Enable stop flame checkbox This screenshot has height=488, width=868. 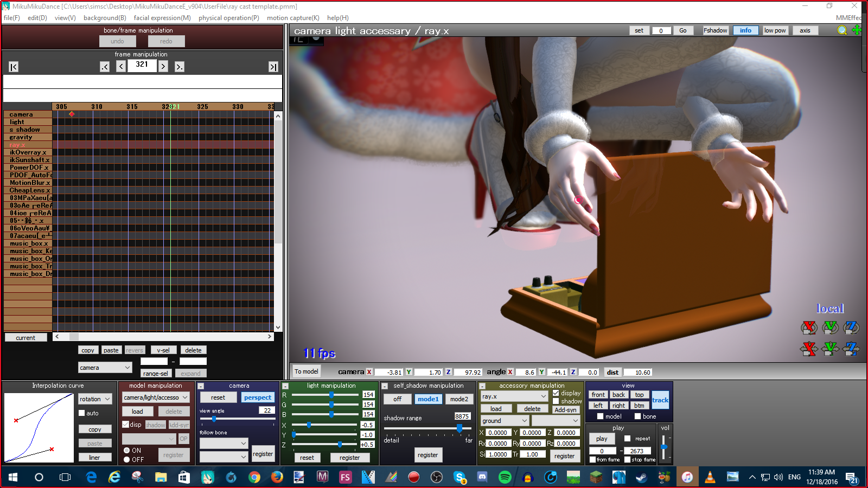tap(628, 460)
